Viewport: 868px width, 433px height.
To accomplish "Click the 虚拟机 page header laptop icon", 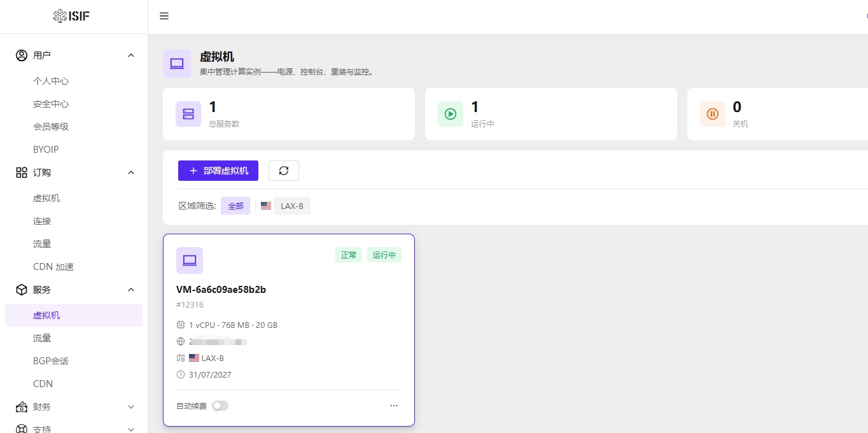I will tap(177, 64).
